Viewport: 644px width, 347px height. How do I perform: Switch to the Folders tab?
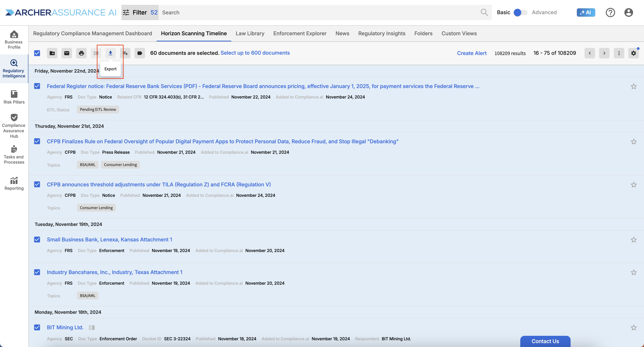(423, 33)
